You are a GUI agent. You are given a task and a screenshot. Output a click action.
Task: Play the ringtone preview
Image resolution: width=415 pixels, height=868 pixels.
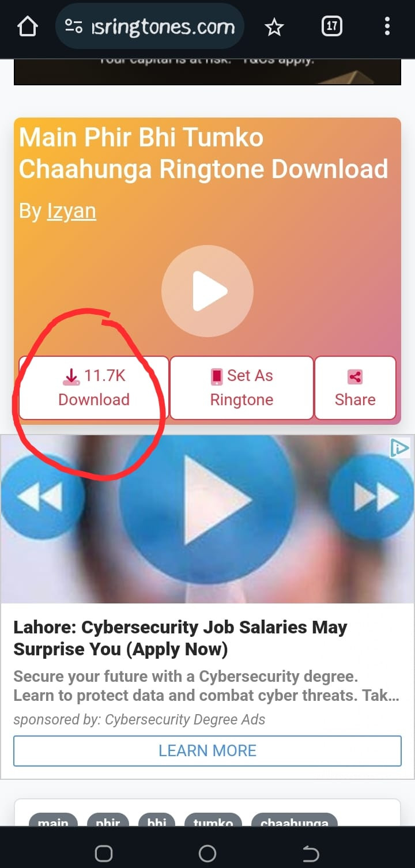point(207,291)
